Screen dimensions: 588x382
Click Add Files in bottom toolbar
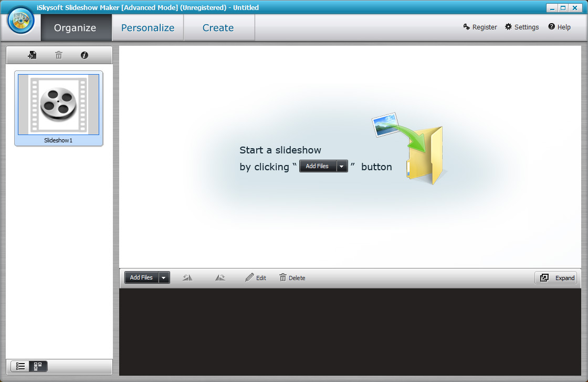pyautogui.click(x=141, y=277)
